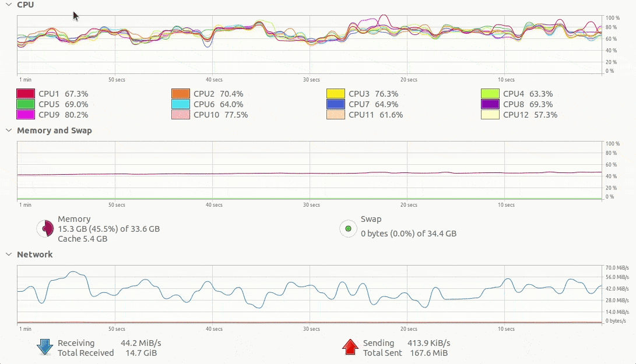Click the Swap usage circle icon
This screenshot has height=364, width=636.
pyautogui.click(x=348, y=229)
